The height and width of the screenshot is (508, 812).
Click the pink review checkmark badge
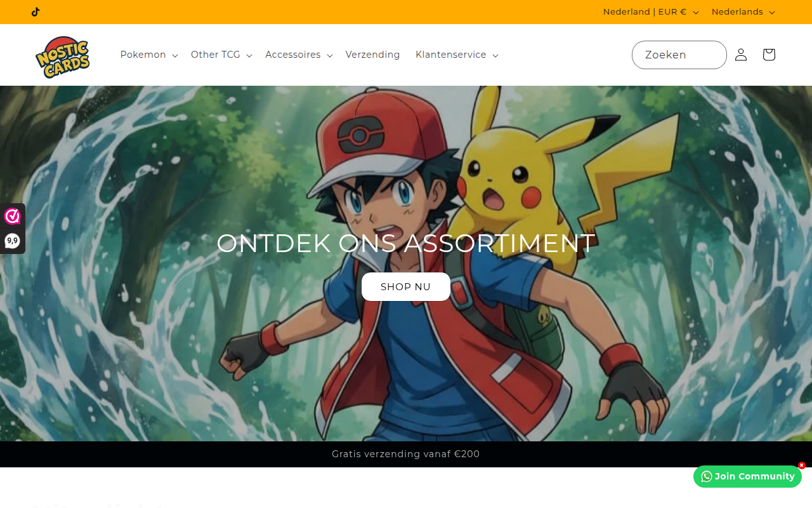[x=12, y=217]
